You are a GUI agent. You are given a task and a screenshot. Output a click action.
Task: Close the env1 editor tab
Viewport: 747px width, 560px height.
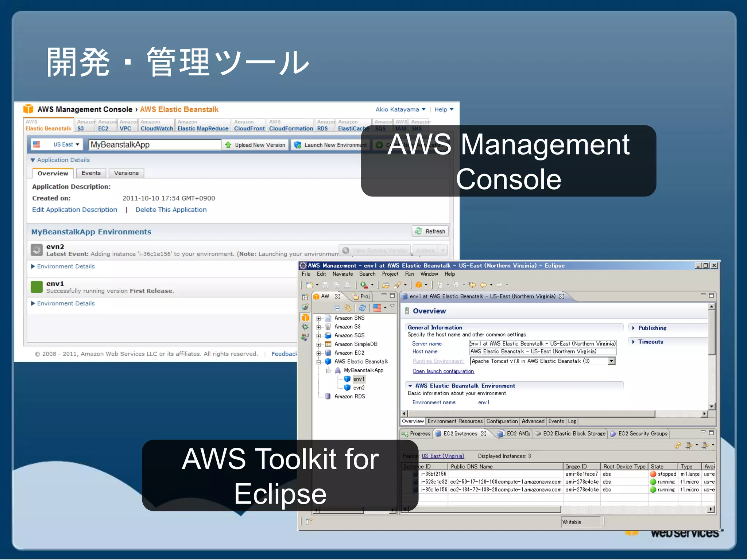click(x=562, y=296)
